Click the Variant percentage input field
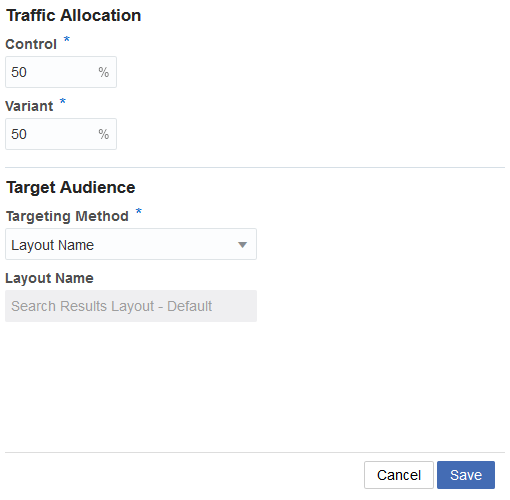The image size is (510, 500). tap(61, 134)
